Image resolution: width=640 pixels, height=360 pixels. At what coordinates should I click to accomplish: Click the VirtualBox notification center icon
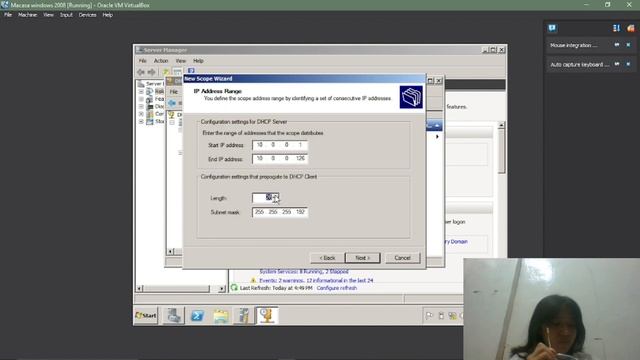552,28
